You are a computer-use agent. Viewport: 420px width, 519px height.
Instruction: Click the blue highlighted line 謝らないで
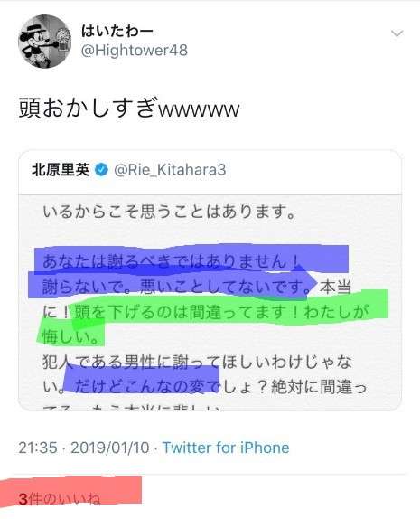[x=177, y=287]
